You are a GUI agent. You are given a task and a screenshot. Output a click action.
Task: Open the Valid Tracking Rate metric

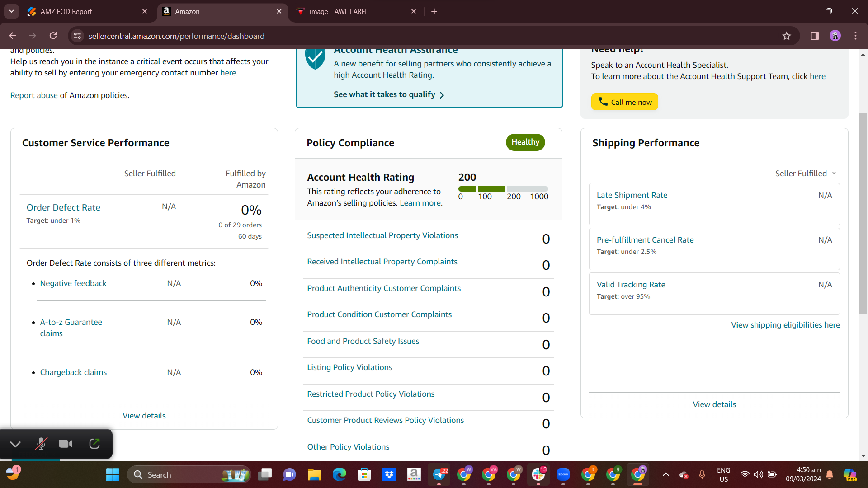coord(631,285)
